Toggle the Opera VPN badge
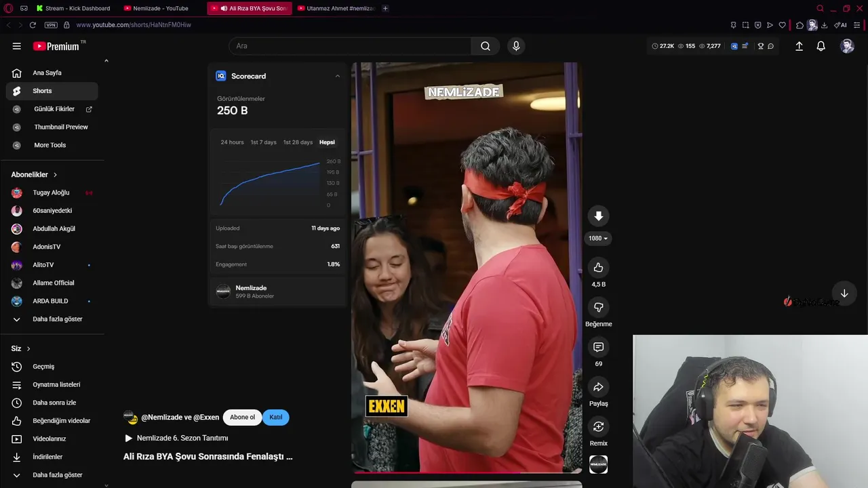This screenshot has width=868, height=488. [x=51, y=25]
